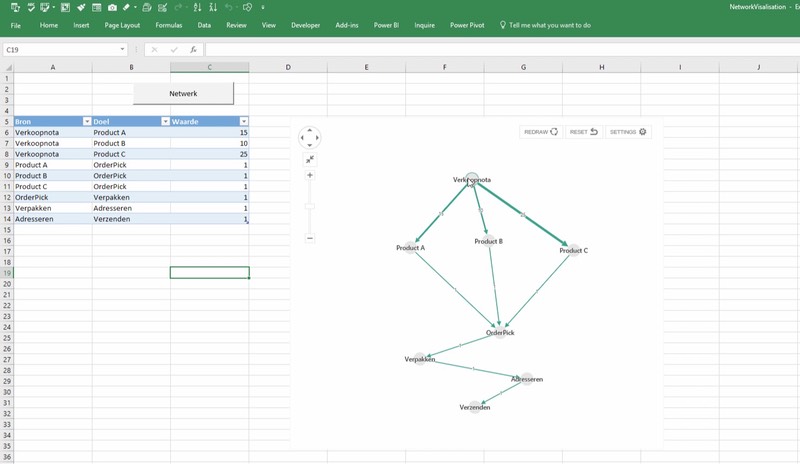Click cell containing Adresseren in Bron column
Image resolution: width=800 pixels, height=464 pixels.
tap(53, 219)
